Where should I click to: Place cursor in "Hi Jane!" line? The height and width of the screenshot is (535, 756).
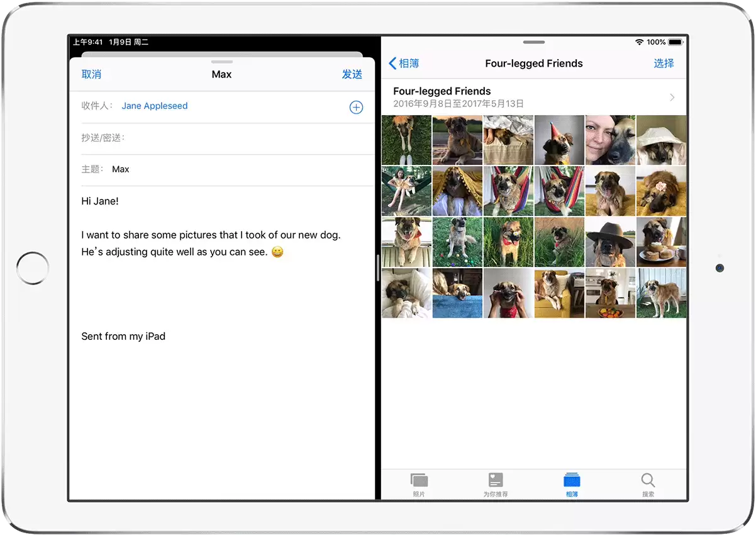100,201
